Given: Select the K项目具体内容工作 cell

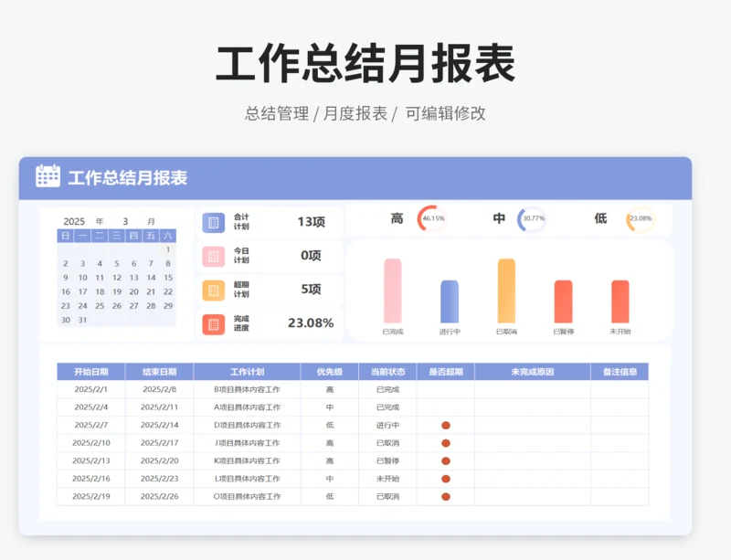Looking at the screenshot, I should [247, 460].
